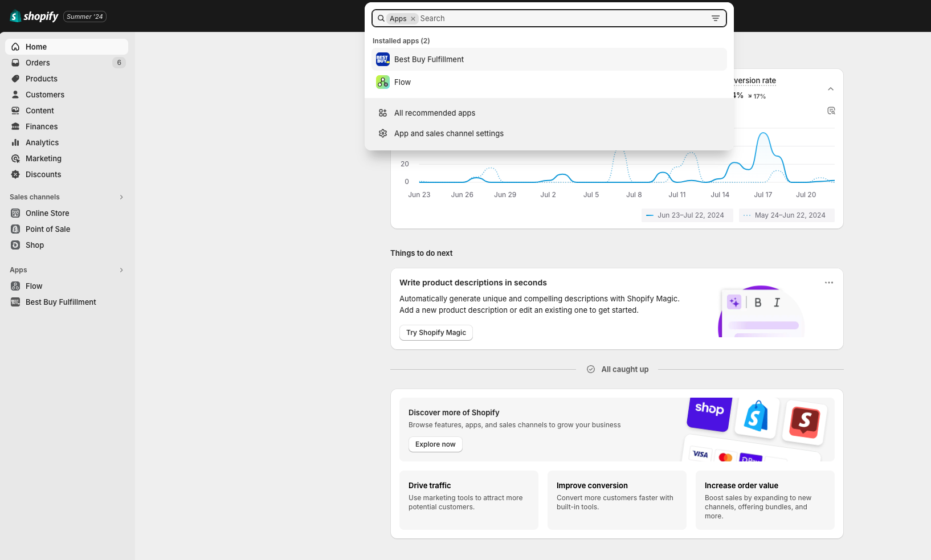Click the Online Store storefront icon
Viewport: 931px width, 560px height.
(15, 213)
